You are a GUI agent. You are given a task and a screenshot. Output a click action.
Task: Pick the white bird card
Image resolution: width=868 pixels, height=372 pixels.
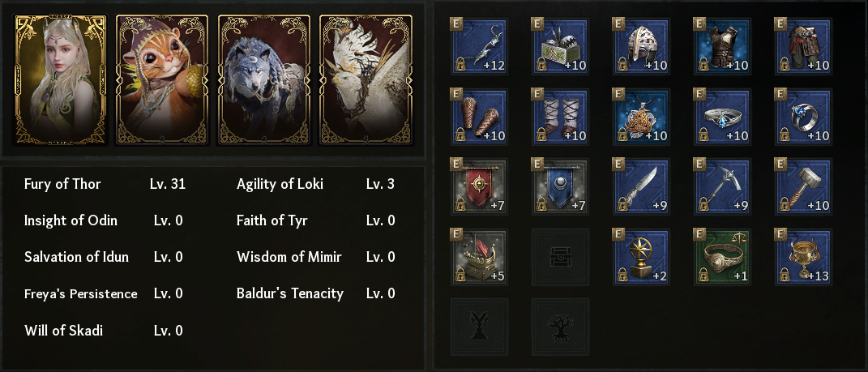pos(366,80)
